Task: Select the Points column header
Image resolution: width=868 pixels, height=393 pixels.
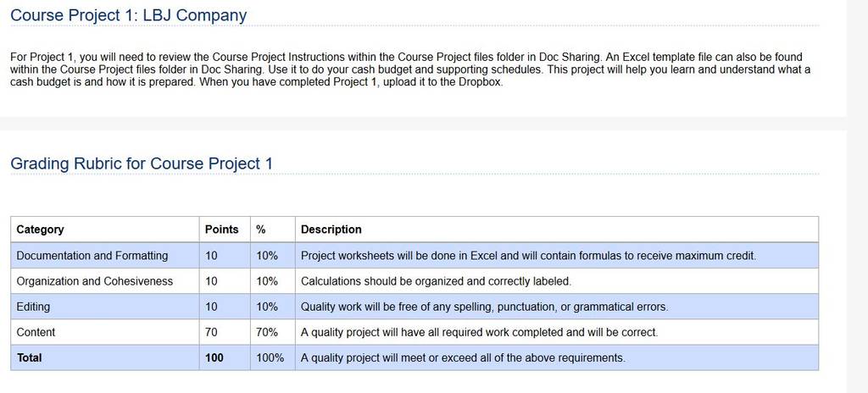Action: [x=221, y=230]
